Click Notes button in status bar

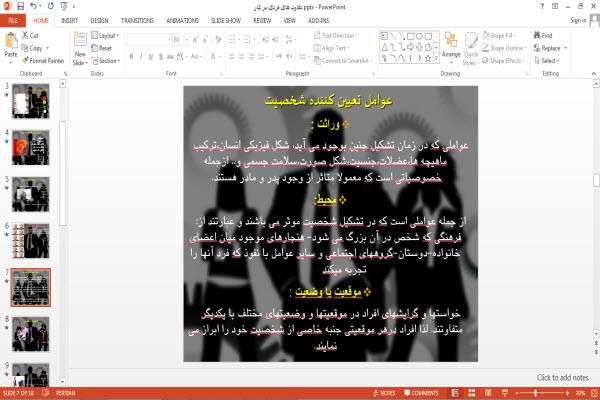pyautogui.click(x=384, y=393)
